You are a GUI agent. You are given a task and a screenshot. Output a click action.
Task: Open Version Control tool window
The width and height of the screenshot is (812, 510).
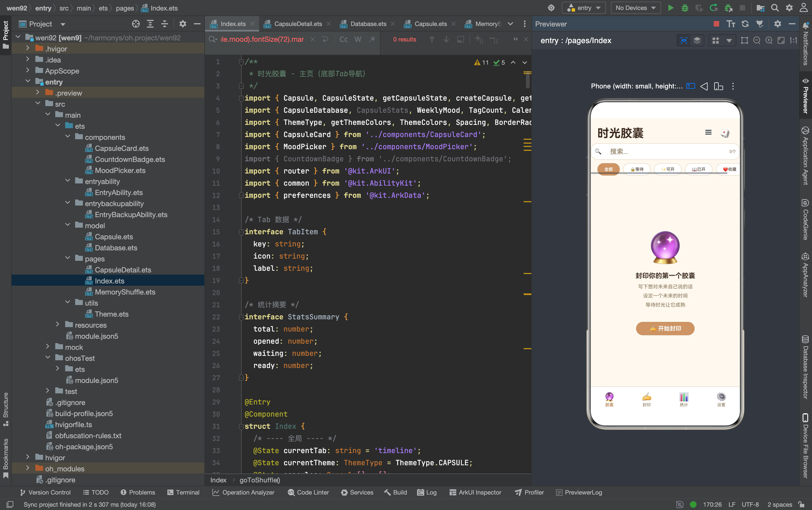pyautogui.click(x=45, y=492)
